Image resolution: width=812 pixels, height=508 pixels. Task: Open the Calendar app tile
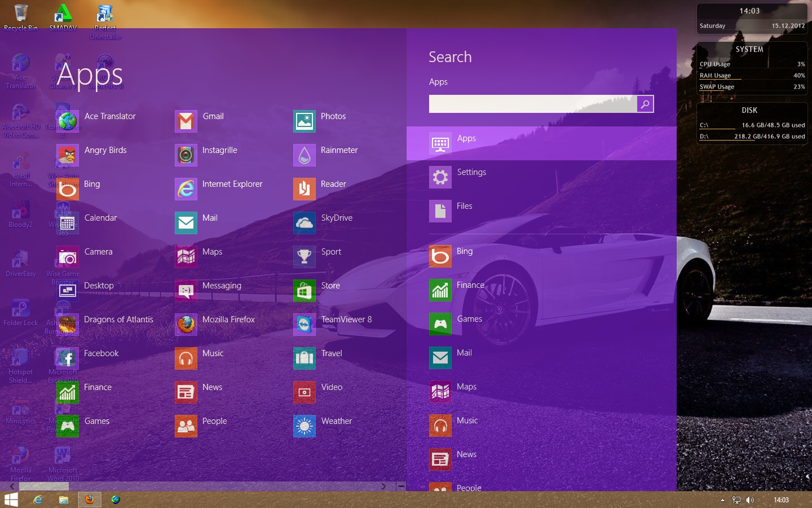coord(68,223)
